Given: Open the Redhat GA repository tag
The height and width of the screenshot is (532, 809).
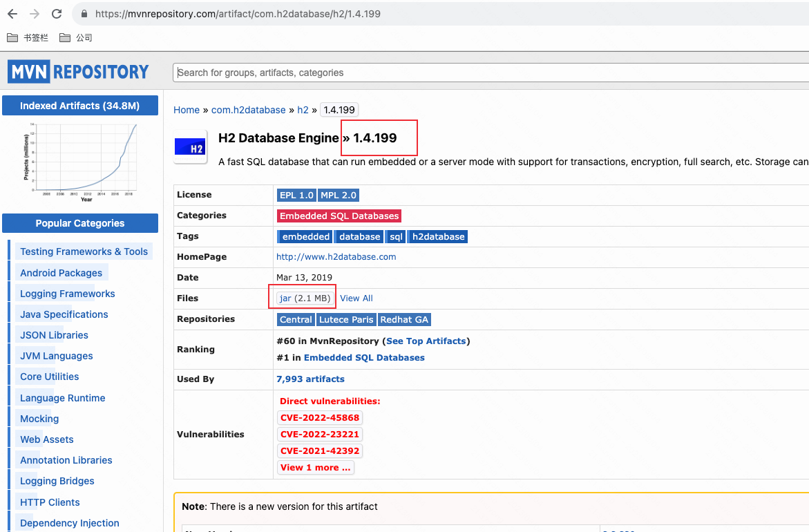Looking at the screenshot, I should (404, 320).
